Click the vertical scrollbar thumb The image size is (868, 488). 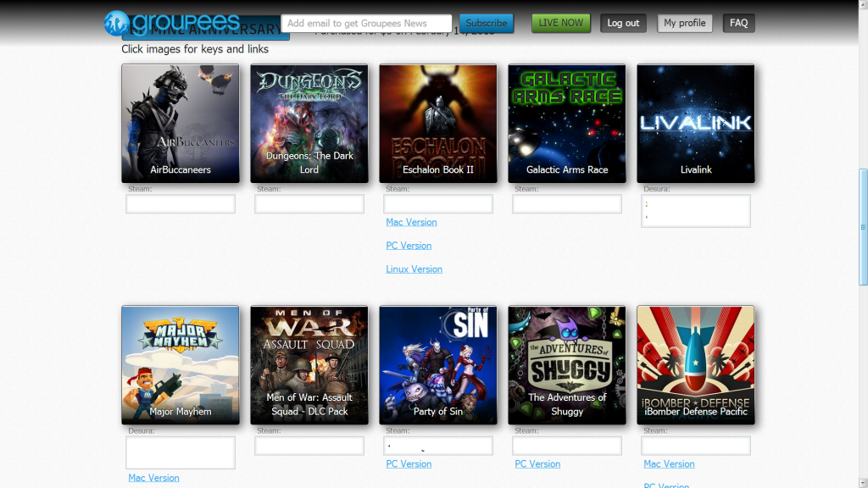[x=863, y=227]
